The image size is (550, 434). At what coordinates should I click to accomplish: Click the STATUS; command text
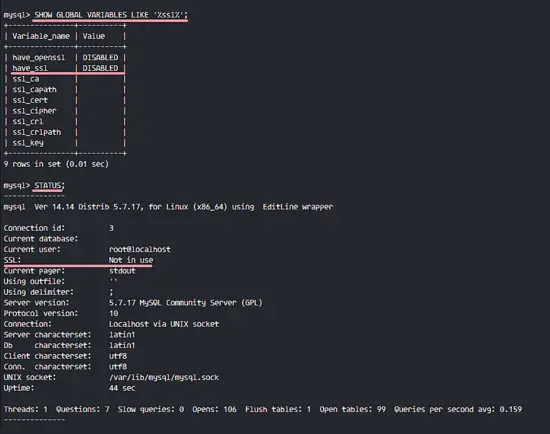pos(49,186)
